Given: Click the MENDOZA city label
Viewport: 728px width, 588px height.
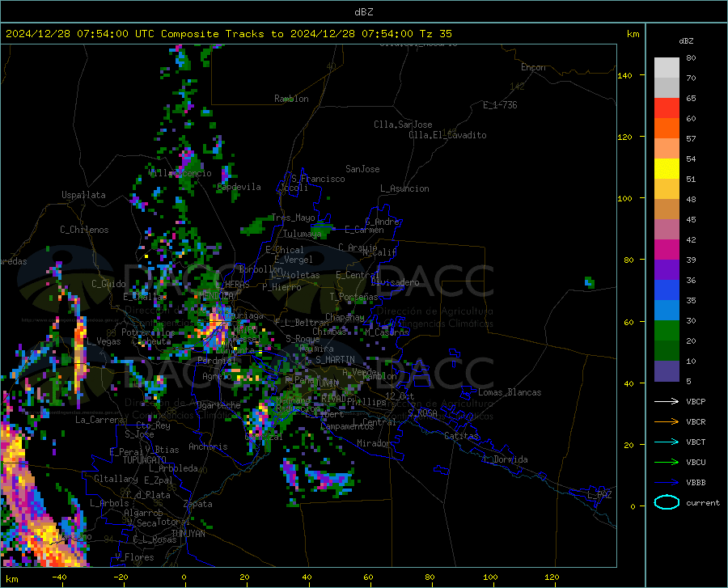Looking at the screenshot, I should (x=216, y=295).
